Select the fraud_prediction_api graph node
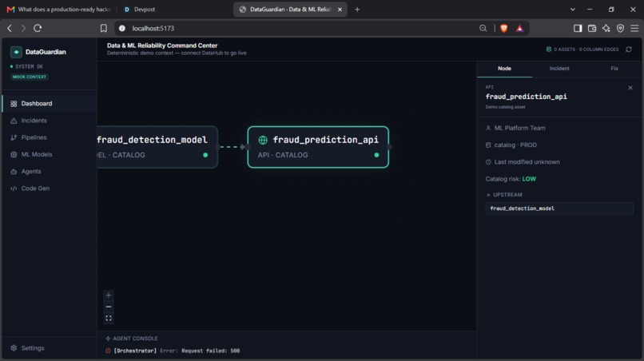This screenshot has height=361, width=644. coord(318,147)
